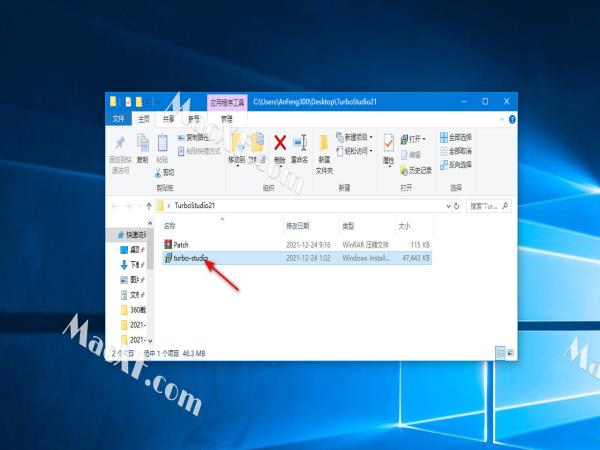Click navigation pane scroll up arrow
Image resolution: width=600 pixels, height=450 pixels.
pyautogui.click(x=150, y=223)
